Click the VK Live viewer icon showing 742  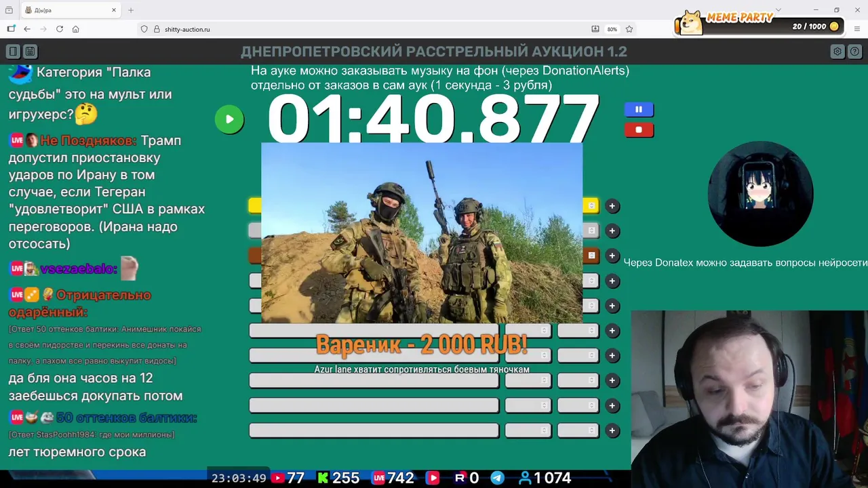[x=378, y=478]
